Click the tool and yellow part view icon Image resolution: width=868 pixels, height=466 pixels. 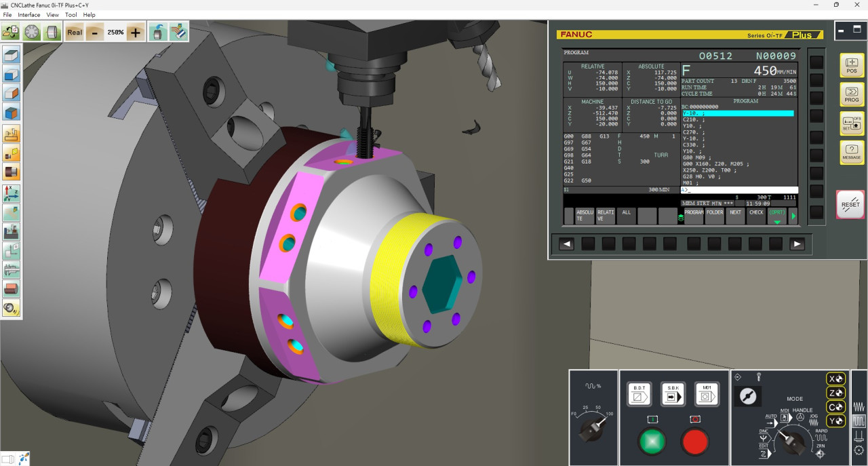click(12, 153)
